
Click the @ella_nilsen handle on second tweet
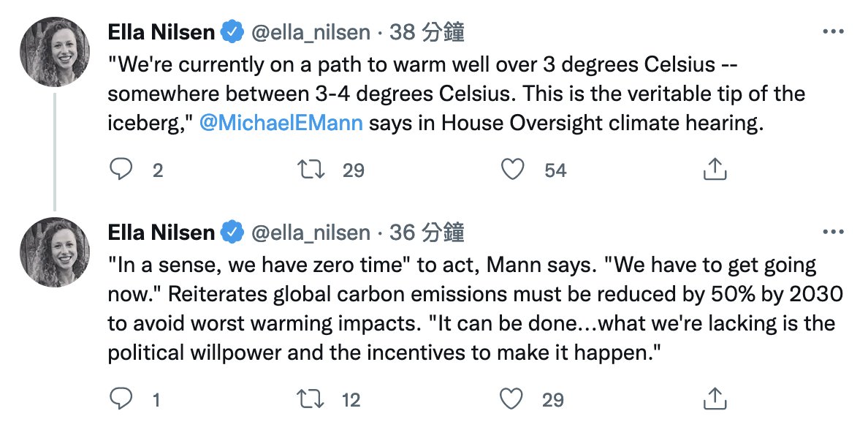(x=311, y=233)
